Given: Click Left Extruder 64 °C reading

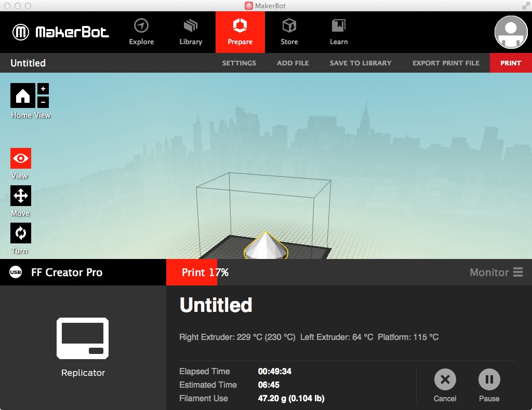Looking at the screenshot, I should pos(337,337).
